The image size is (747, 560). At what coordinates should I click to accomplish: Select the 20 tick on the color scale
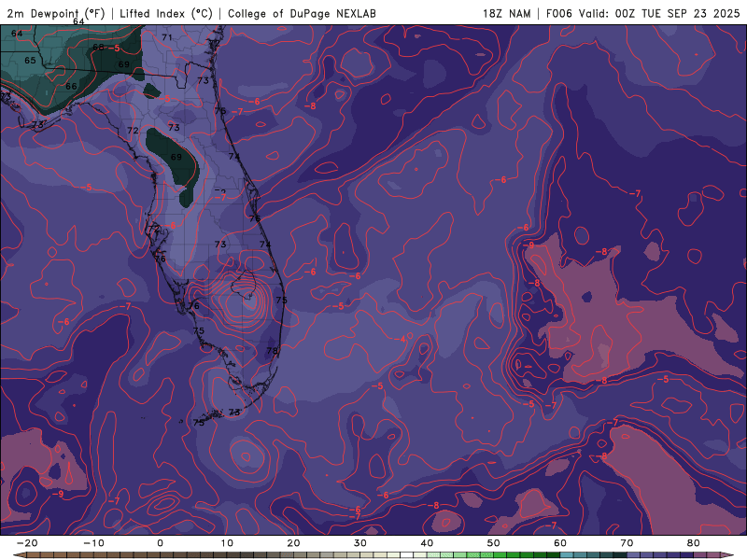click(293, 543)
